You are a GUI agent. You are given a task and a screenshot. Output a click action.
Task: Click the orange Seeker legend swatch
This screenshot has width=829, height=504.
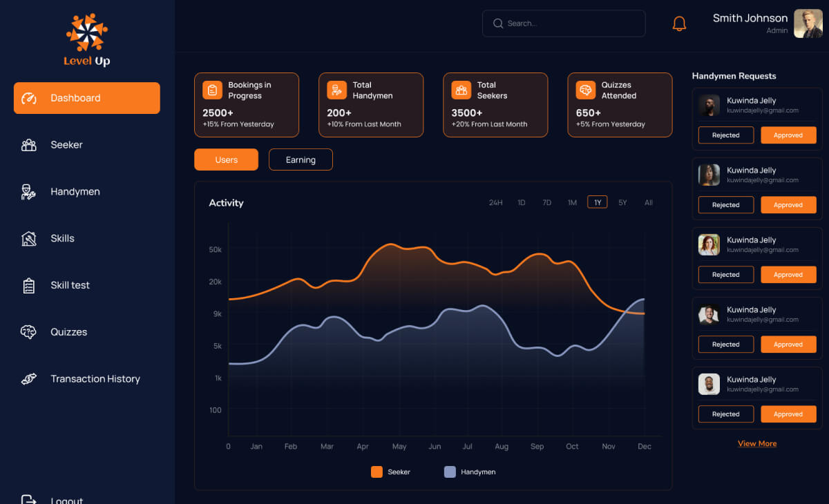pos(377,472)
